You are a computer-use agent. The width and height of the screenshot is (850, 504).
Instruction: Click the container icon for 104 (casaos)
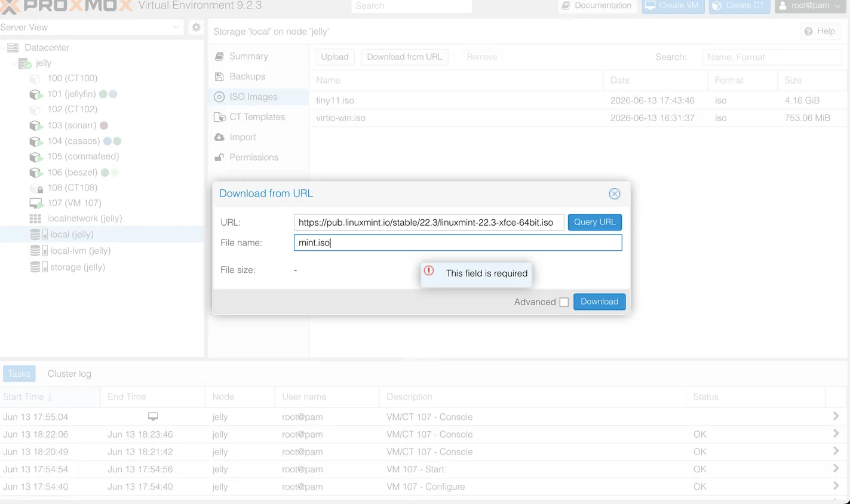[x=36, y=141]
